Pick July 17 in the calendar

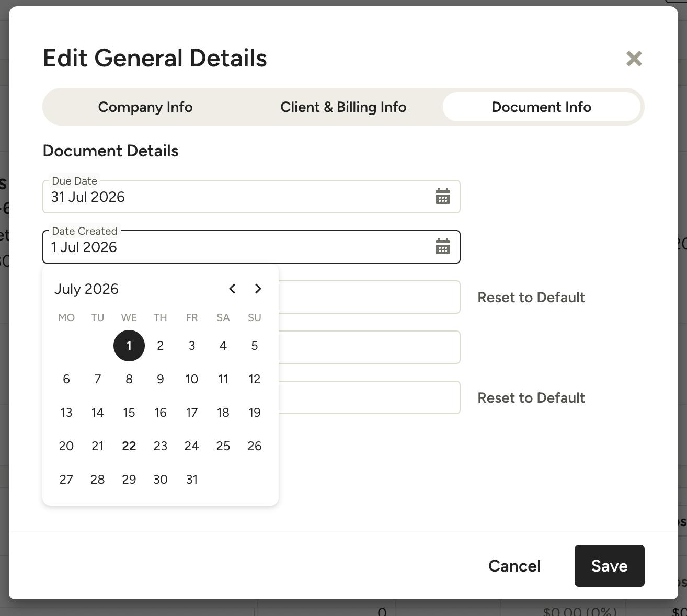(x=192, y=413)
